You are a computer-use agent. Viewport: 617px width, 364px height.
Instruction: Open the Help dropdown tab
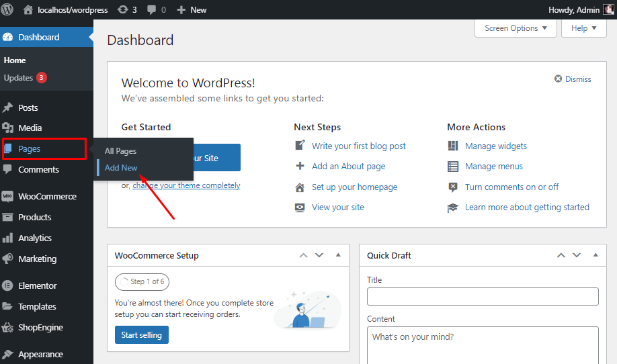tap(583, 28)
